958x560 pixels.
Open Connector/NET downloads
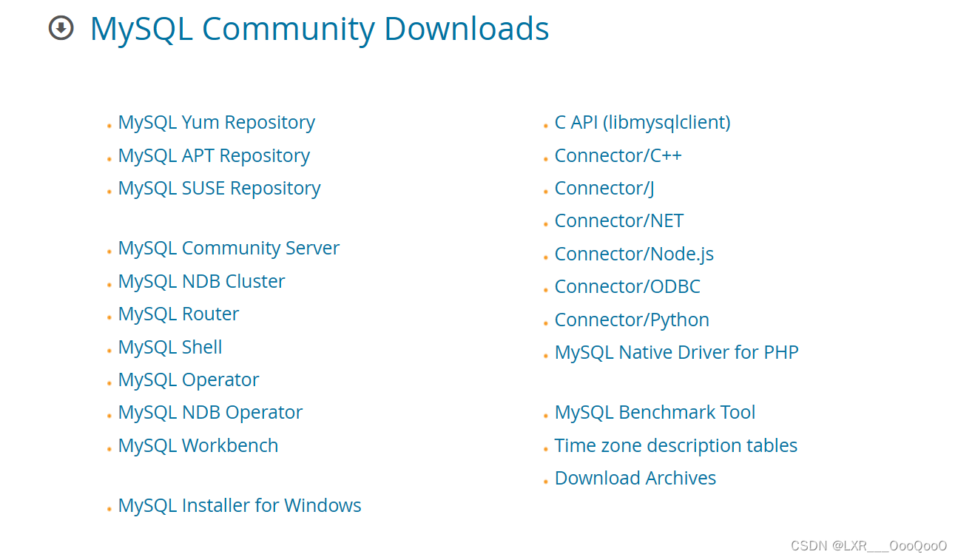[x=618, y=220]
